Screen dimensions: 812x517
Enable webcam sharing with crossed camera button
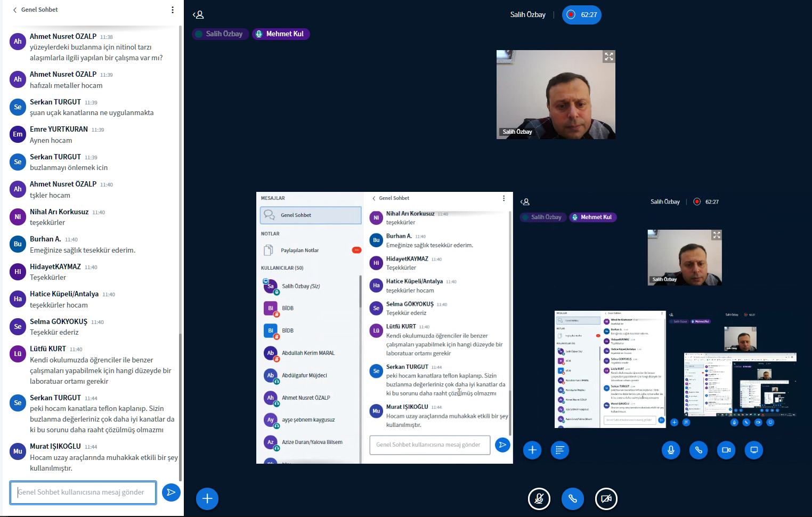point(606,499)
